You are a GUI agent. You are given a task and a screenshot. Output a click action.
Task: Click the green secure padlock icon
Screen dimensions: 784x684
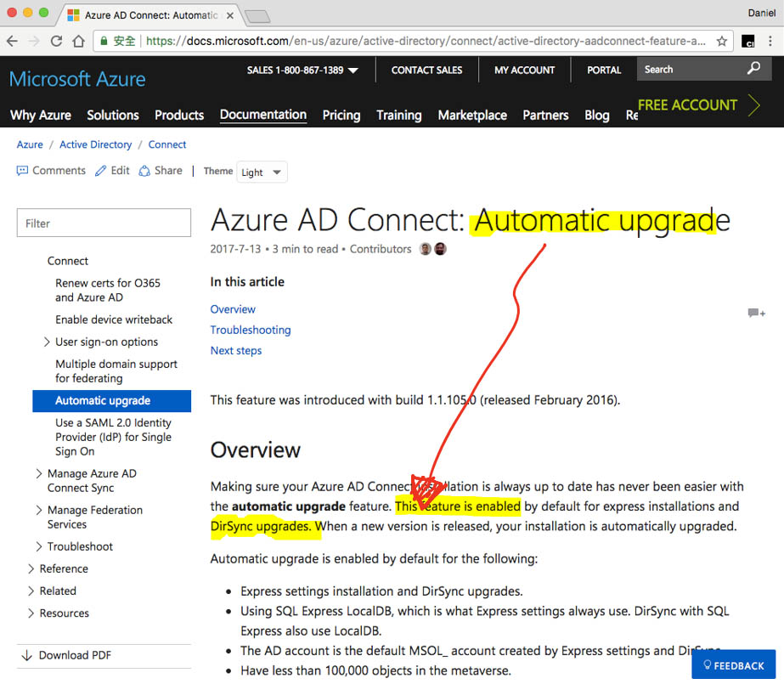pyautogui.click(x=104, y=41)
